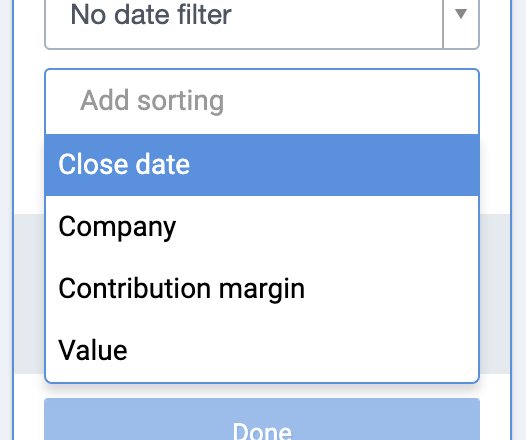Choose the Company list entry

tap(262, 227)
